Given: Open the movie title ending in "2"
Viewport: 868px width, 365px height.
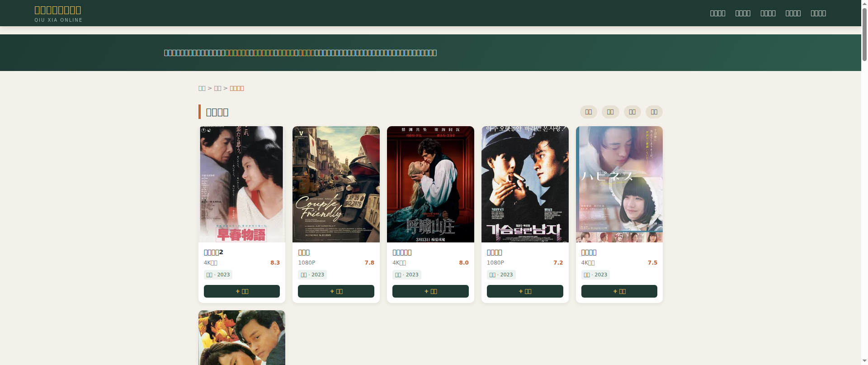Looking at the screenshot, I should (x=213, y=252).
